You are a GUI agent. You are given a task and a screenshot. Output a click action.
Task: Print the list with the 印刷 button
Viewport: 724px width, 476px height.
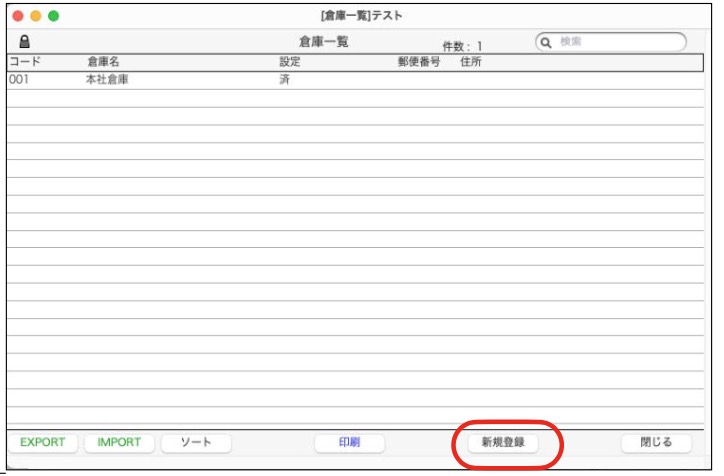349,442
